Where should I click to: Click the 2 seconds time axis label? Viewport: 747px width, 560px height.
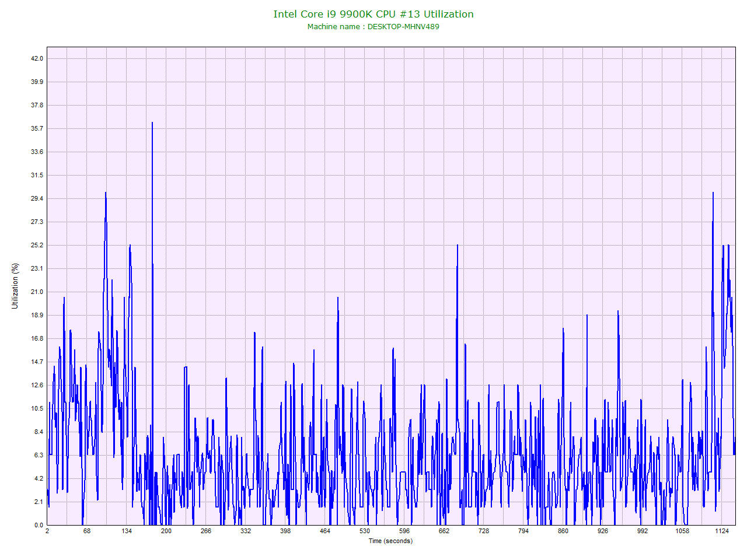coord(47,531)
